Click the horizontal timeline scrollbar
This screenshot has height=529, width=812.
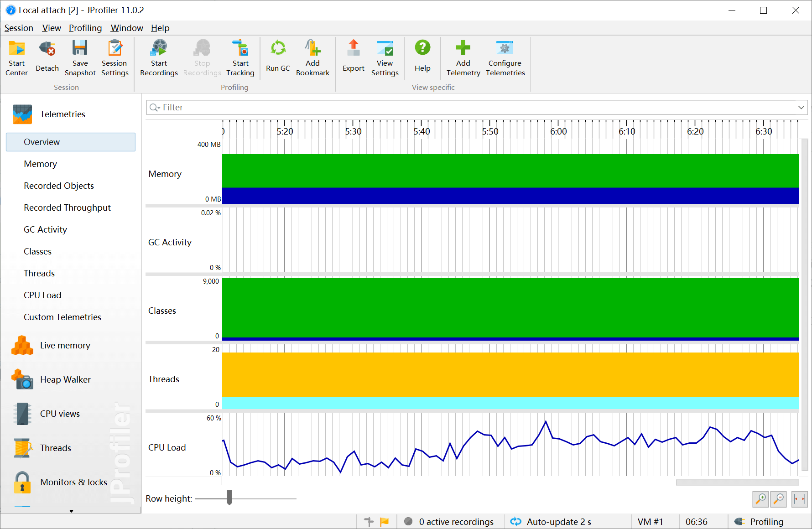(x=737, y=482)
